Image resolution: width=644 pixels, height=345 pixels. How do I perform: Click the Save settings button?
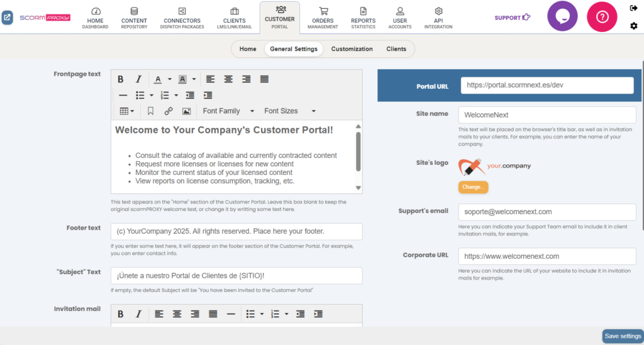(x=623, y=336)
